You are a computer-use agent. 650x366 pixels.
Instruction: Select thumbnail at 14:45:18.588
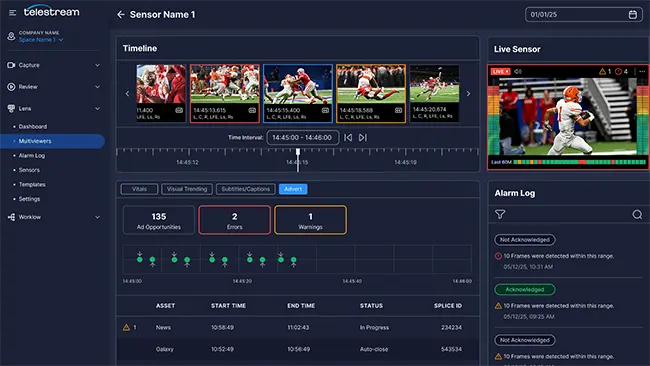(371, 93)
